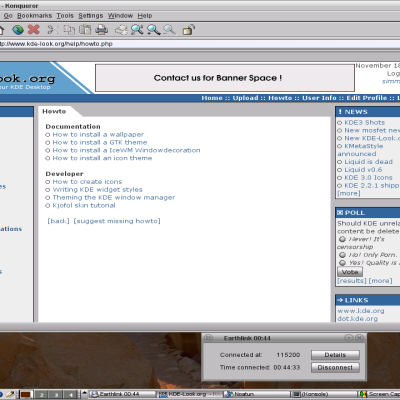Open the Liquid v0.6 news item
400x400 pixels.
click(x=363, y=170)
